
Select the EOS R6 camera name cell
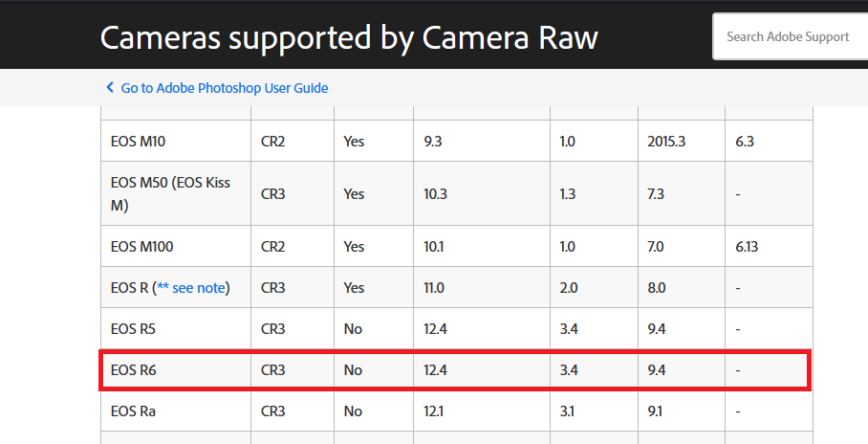click(134, 370)
